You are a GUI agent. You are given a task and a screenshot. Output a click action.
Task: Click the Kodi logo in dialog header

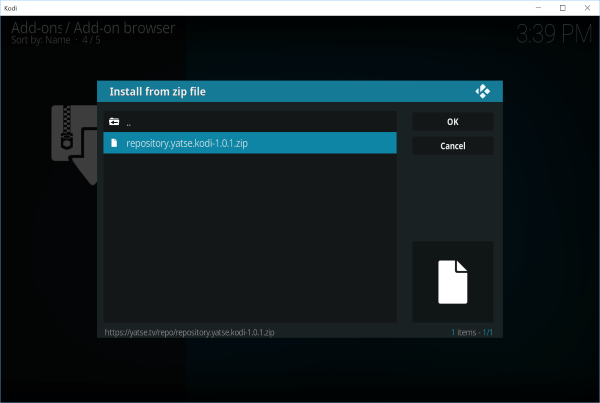483,92
